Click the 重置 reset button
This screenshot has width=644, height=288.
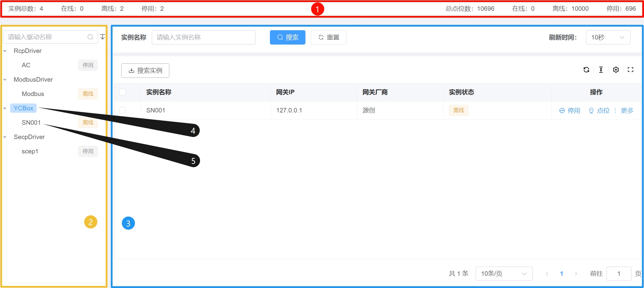(328, 37)
